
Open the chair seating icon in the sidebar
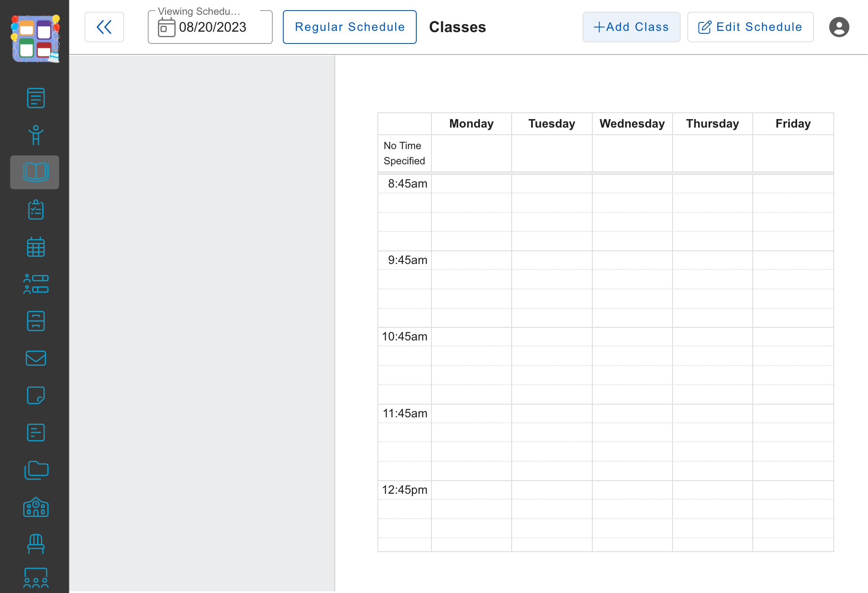pos(35,544)
